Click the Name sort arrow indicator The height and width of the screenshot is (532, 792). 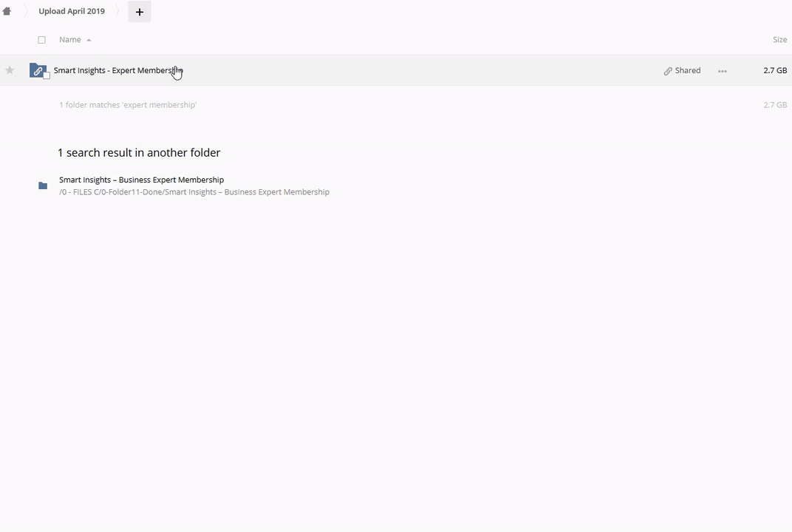[x=89, y=40]
